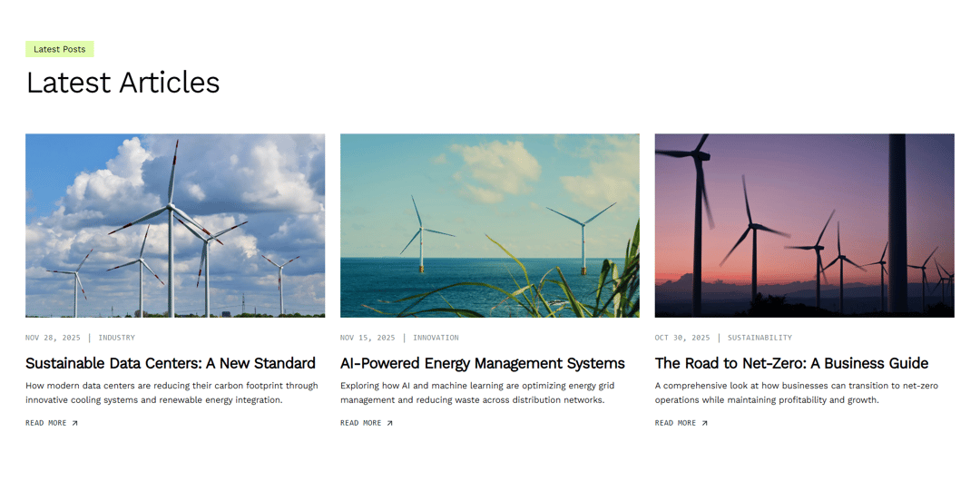Click the Latest Posts green badge
The height and width of the screenshot is (482, 980).
59,49
